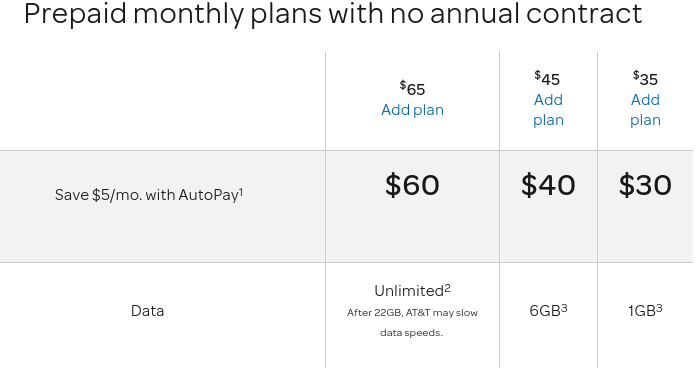
Task: Open footnote 1 next to AutoPay
Action: (x=241, y=191)
